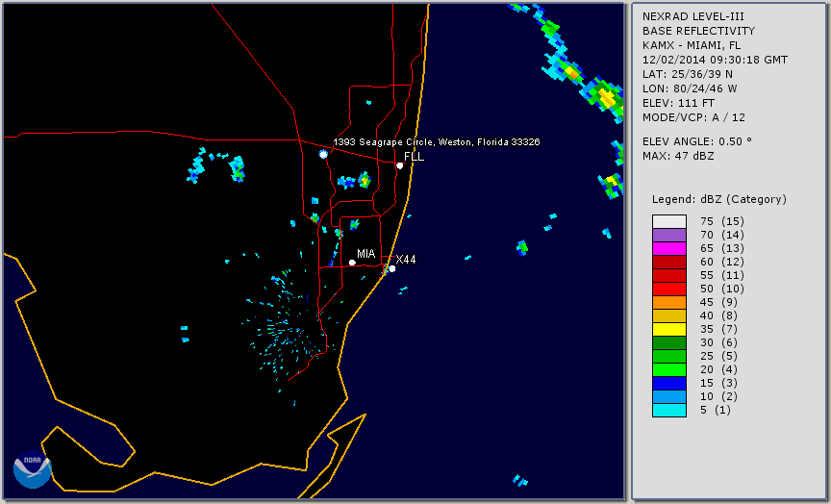Click the Weston address location marker

coord(323,154)
